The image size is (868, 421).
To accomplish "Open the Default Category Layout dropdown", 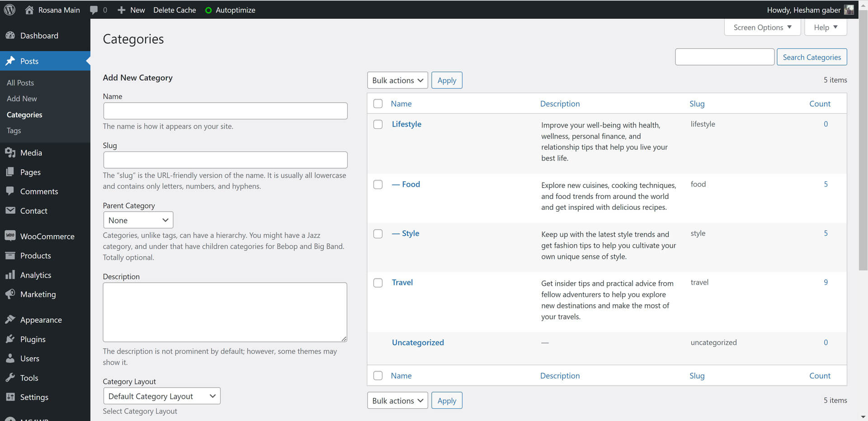I will (161, 396).
